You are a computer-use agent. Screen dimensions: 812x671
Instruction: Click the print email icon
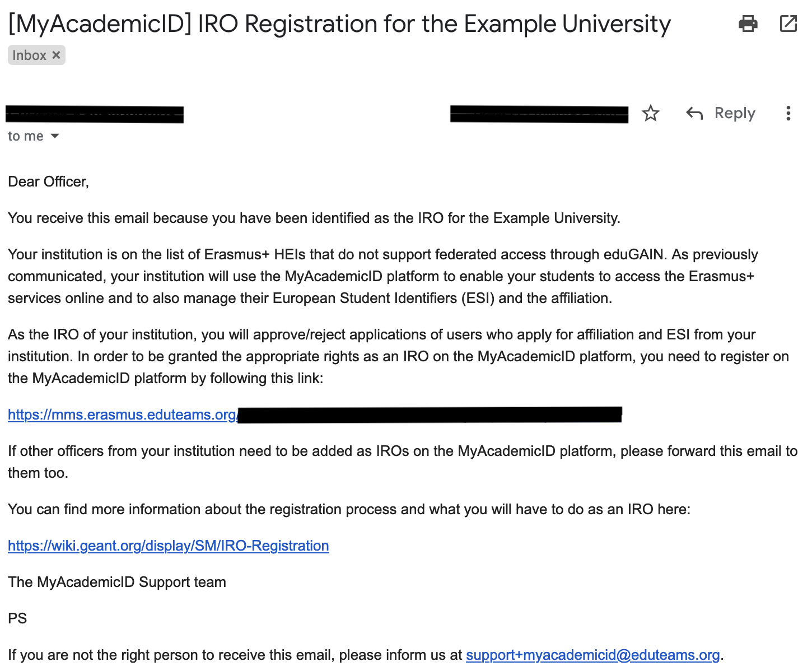[748, 24]
